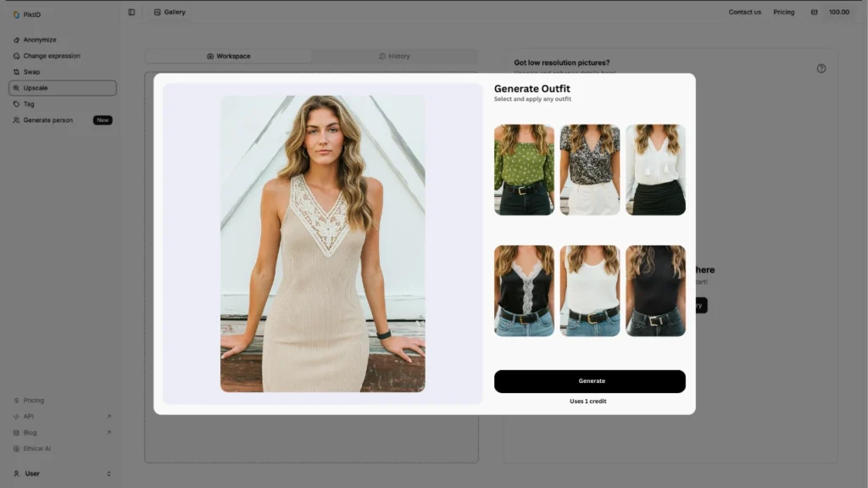
Task: Select the Tag tool
Action: [29, 104]
